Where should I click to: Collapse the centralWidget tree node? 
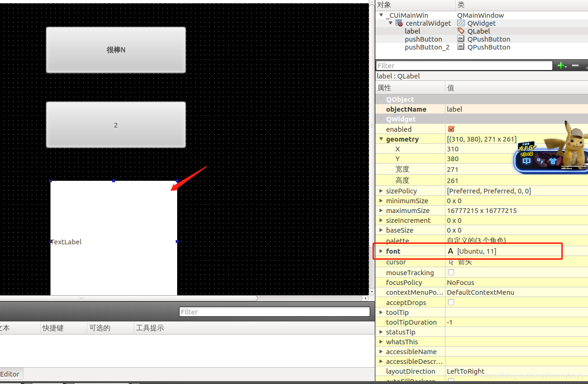pyautogui.click(x=390, y=23)
